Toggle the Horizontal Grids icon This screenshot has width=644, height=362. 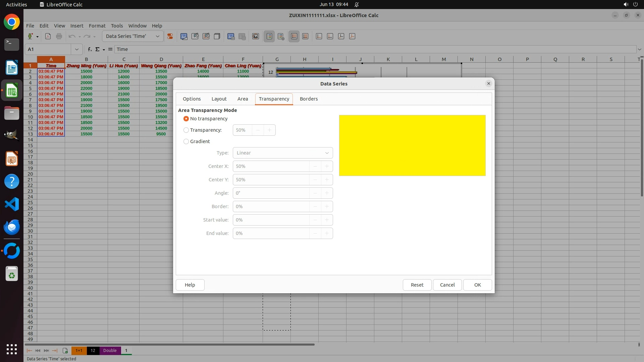(294, 37)
